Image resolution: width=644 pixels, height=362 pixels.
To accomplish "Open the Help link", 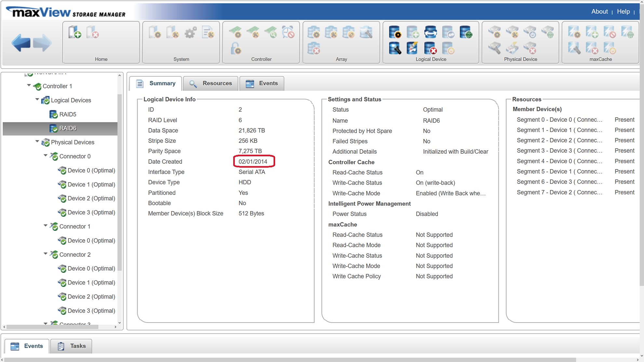I will [x=623, y=12].
